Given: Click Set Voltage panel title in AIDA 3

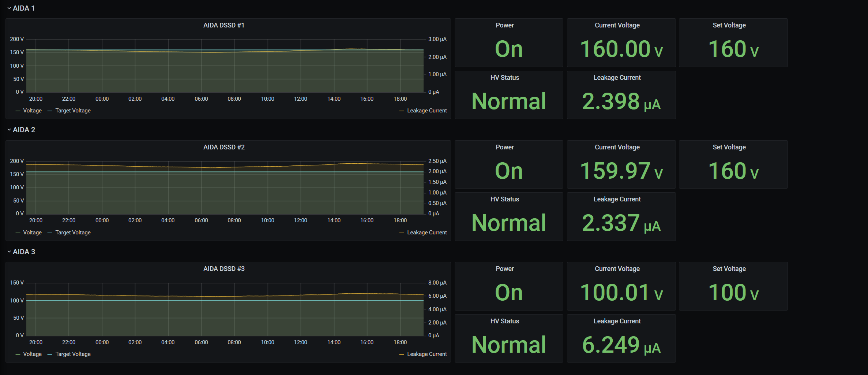Looking at the screenshot, I should point(729,269).
